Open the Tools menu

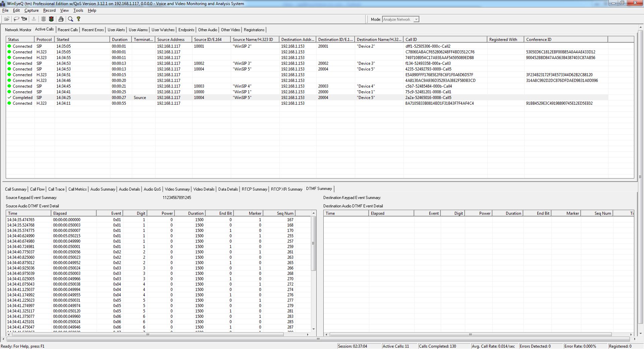tap(78, 10)
